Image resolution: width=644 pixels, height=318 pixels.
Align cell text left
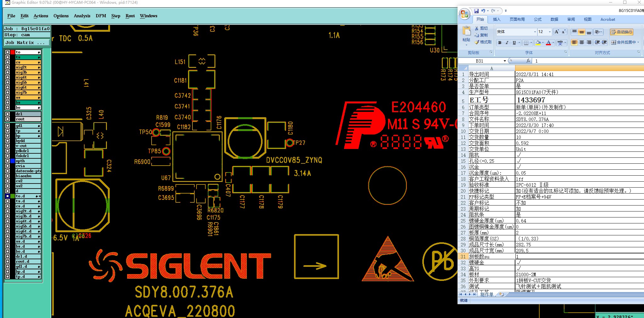[x=575, y=42]
